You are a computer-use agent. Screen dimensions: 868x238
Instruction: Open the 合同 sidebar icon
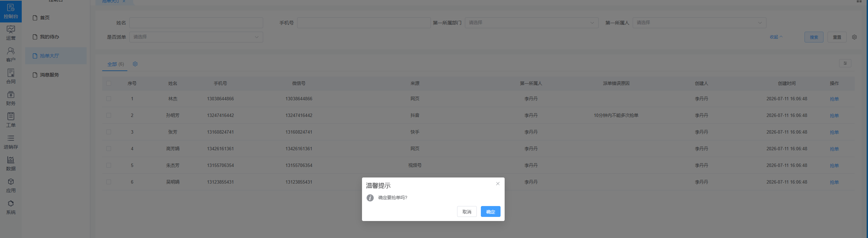click(11, 76)
